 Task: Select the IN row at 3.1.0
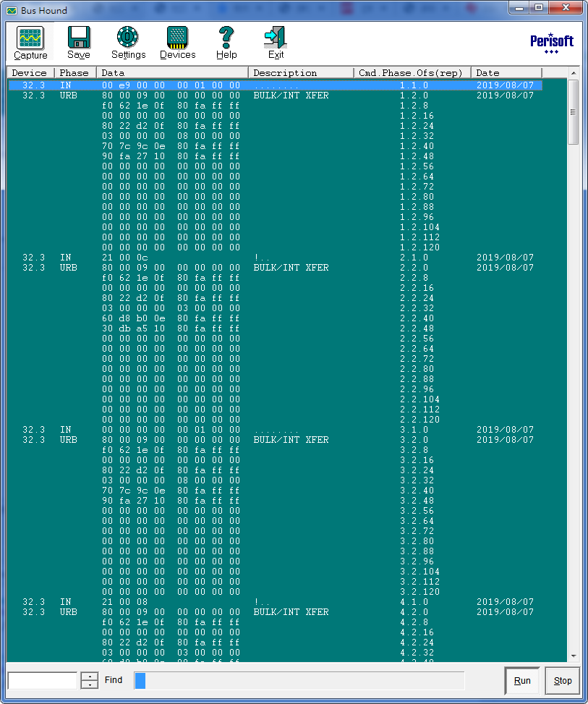tap(275, 430)
